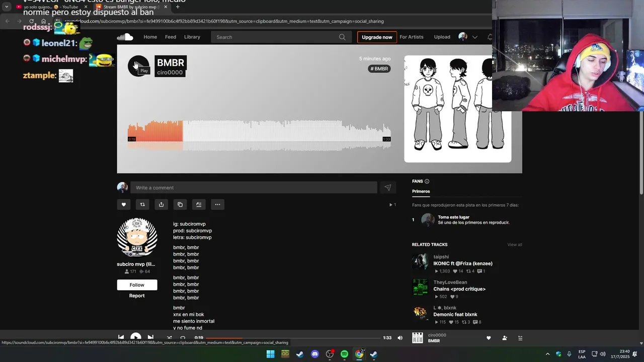Click the now-playing BMBR thumbnail in player bar

pos(418,338)
